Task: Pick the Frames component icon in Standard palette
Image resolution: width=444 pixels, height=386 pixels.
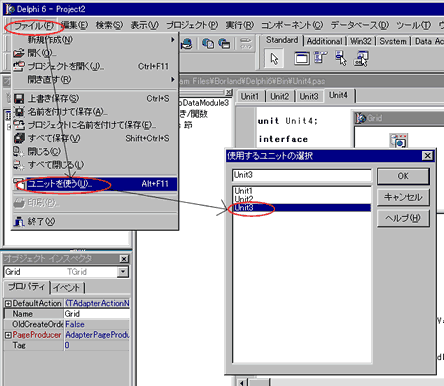Action: 302,58
